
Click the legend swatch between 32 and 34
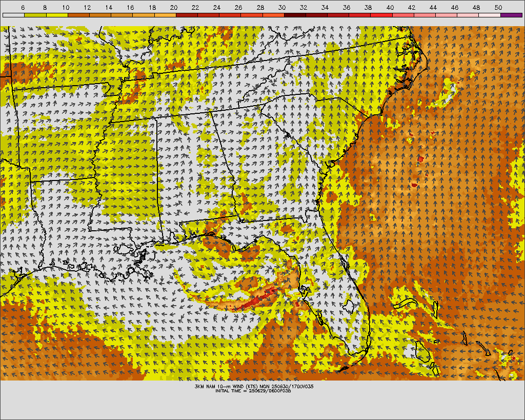tap(316, 15)
